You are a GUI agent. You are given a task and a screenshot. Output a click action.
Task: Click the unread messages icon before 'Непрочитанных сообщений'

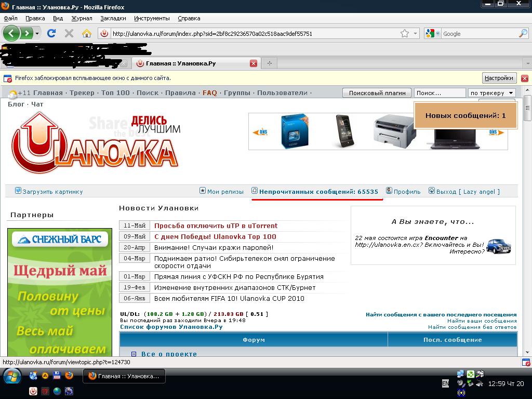(254, 191)
